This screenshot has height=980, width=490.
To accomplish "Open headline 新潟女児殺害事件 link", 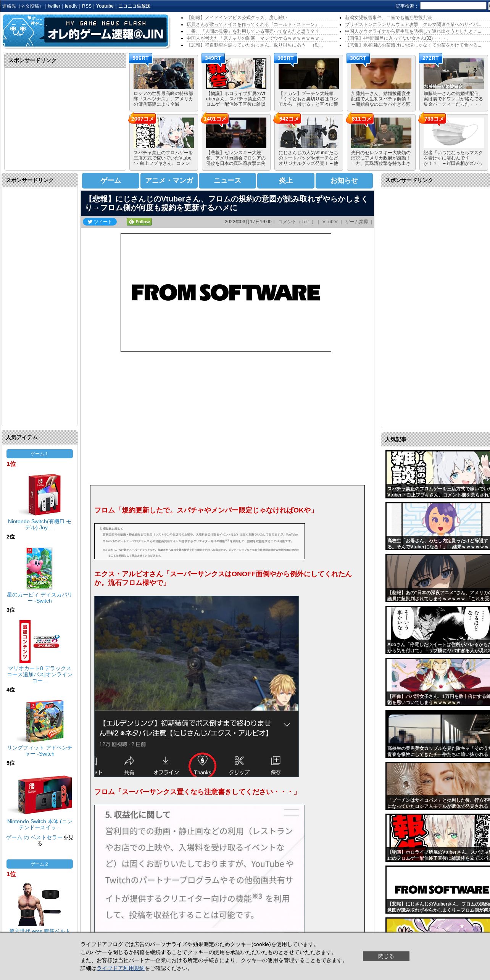I will tap(388, 18).
